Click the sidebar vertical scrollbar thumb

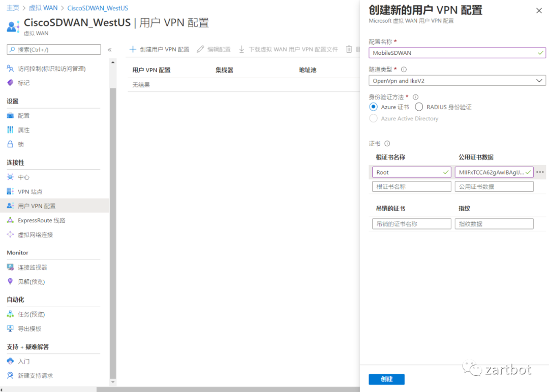click(113, 233)
